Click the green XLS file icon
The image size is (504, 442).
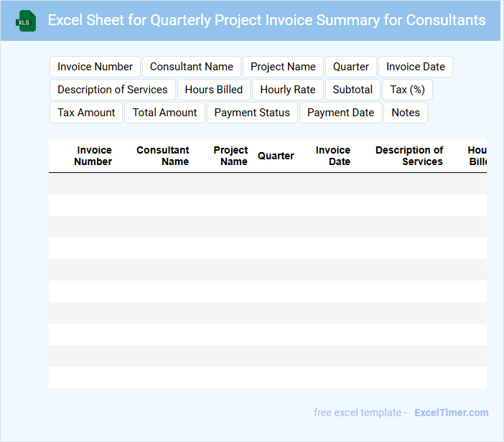tap(26, 21)
